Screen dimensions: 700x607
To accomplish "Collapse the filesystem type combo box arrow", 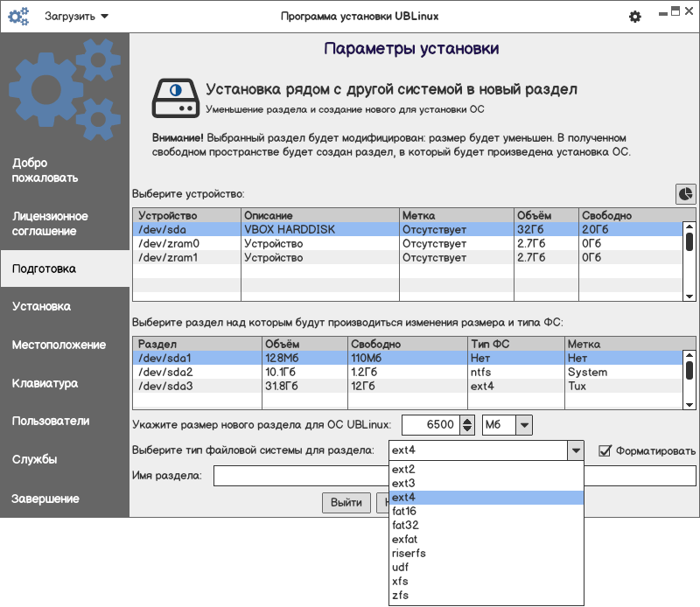I will pyautogui.click(x=576, y=450).
